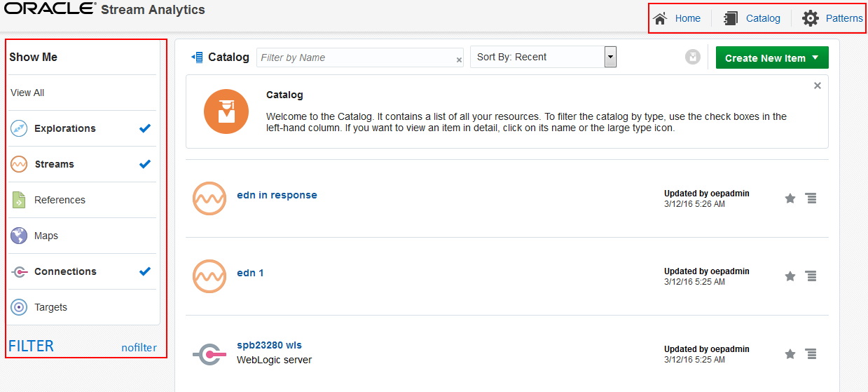Open the Sort By: Recent dropdown
Image resolution: width=868 pixels, height=392 pixels.
[543, 57]
